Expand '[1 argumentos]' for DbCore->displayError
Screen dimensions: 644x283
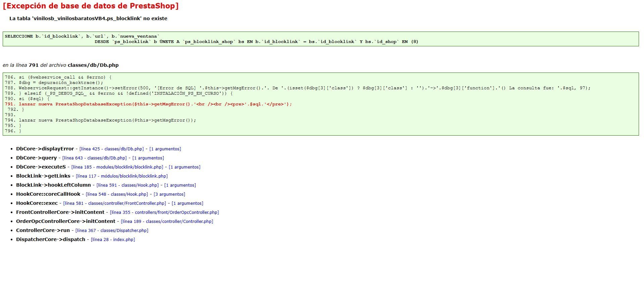165,149
